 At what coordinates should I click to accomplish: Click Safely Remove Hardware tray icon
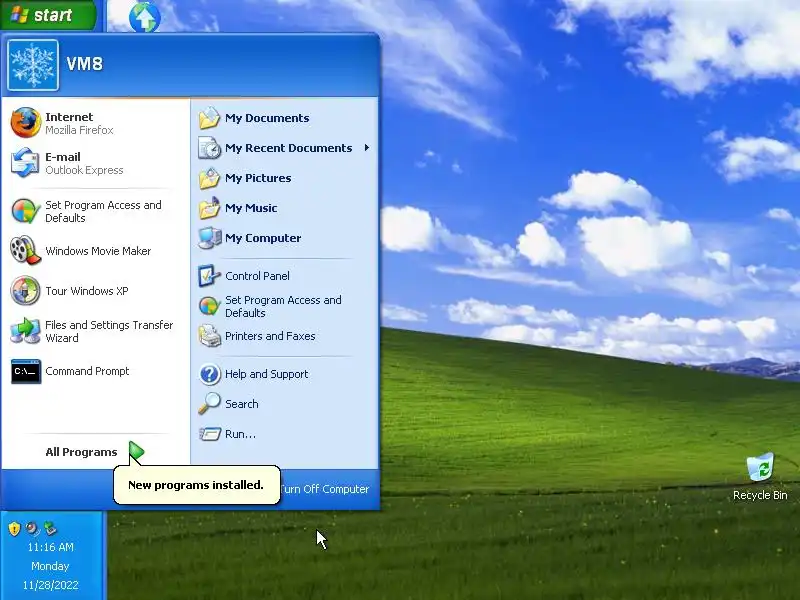[x=50, y=529]
